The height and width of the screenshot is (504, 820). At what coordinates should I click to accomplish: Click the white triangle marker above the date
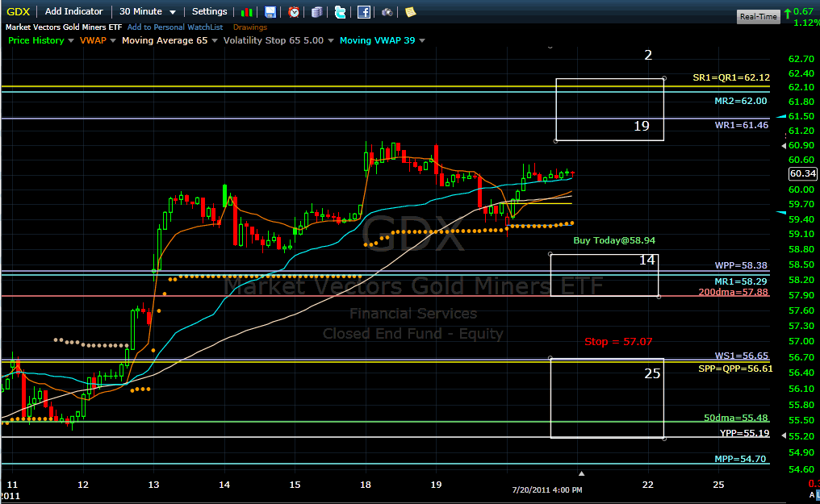click(x=581, y=473)
